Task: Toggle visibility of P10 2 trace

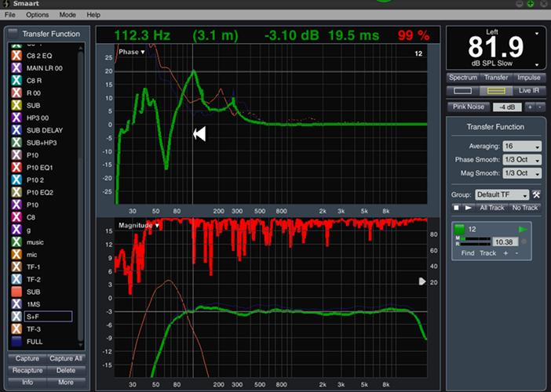Action: tap(16, 180)
